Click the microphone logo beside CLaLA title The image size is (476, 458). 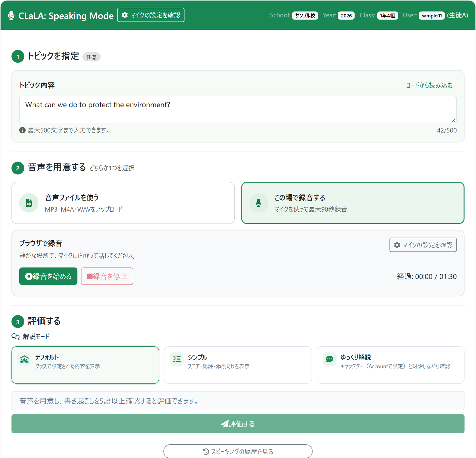[x=11, y=15]
